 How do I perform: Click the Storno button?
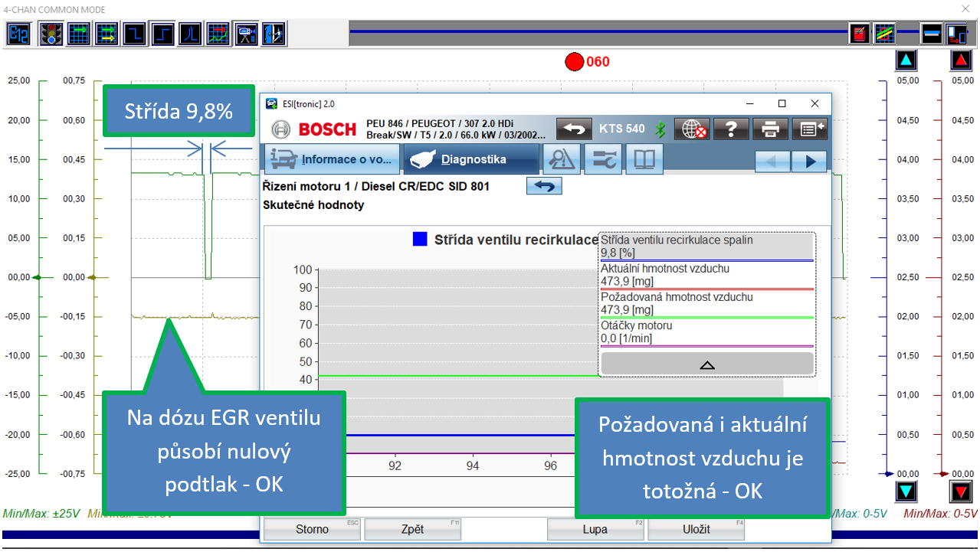pos(312,529)
